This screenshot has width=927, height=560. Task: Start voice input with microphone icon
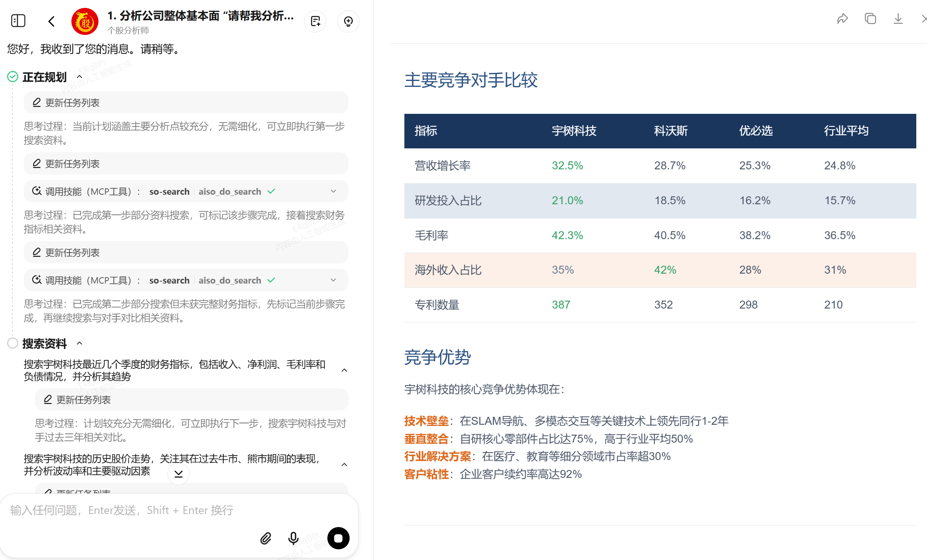[x=293, y=538]
